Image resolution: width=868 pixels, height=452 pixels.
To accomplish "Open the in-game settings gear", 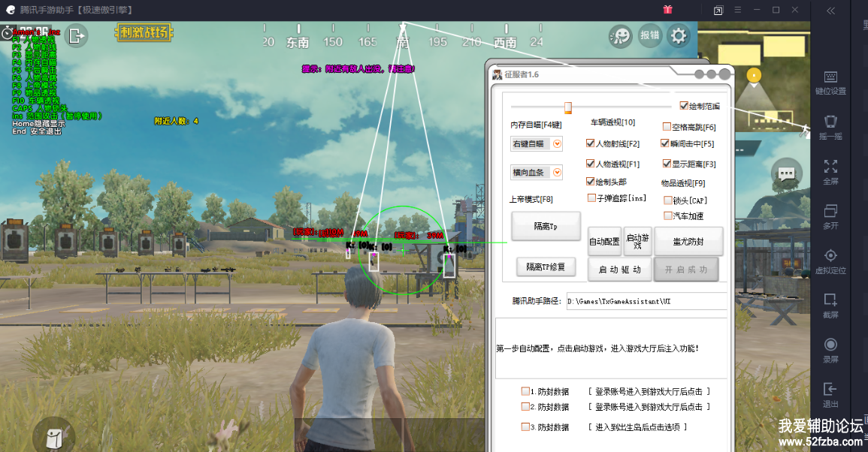I will (679, 35).
